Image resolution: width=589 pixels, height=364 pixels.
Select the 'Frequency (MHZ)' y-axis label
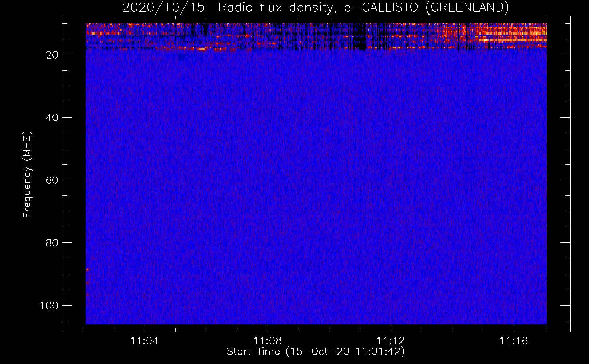[27, 174]
